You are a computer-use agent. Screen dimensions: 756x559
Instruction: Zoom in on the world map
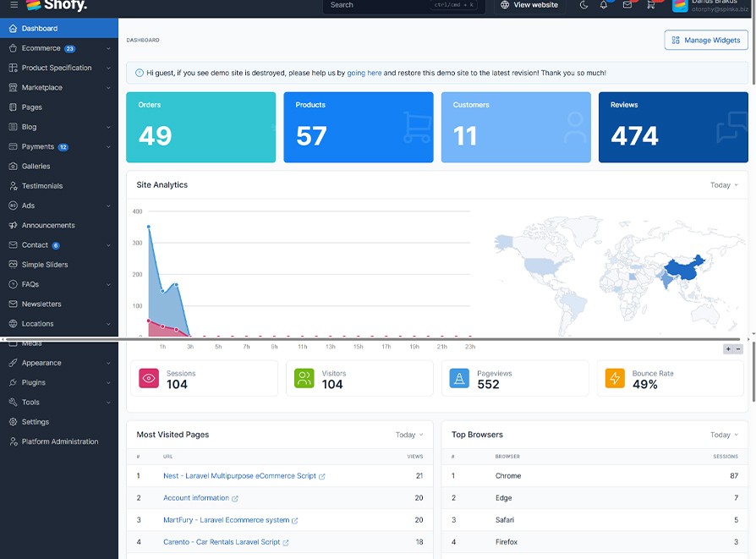(x=728, y=349)
